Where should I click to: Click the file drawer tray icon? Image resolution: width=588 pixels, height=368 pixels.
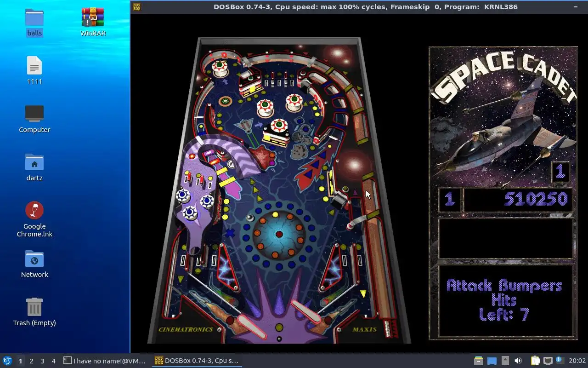[x=478, y=361]
